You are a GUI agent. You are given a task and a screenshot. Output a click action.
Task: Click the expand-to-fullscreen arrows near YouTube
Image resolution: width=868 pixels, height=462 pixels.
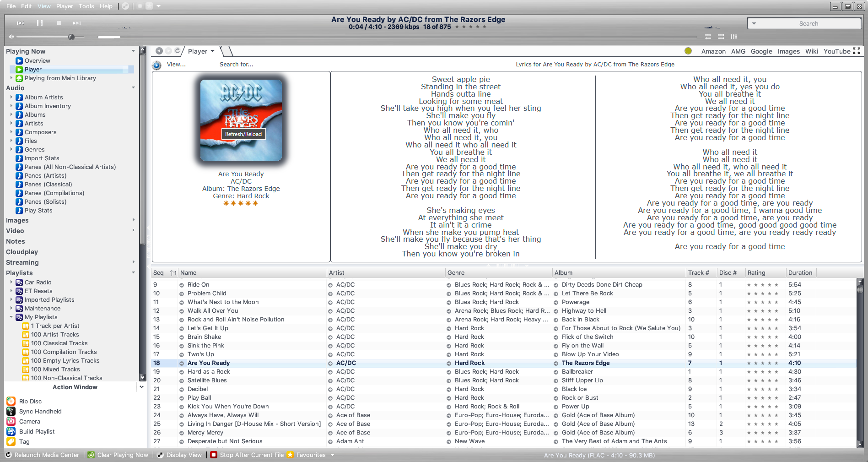pos(857,51)
